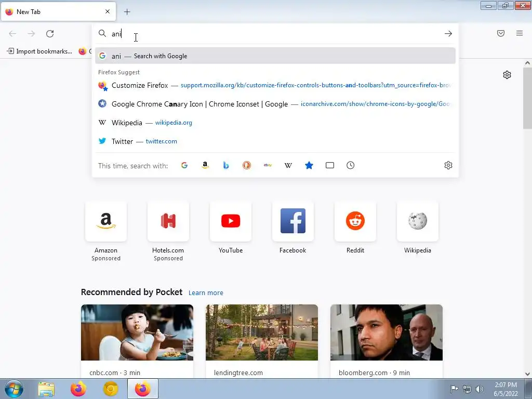Viewport: 532px width, 399px height.
Task: Open the Firefox application menu
Action: [520, 33]
